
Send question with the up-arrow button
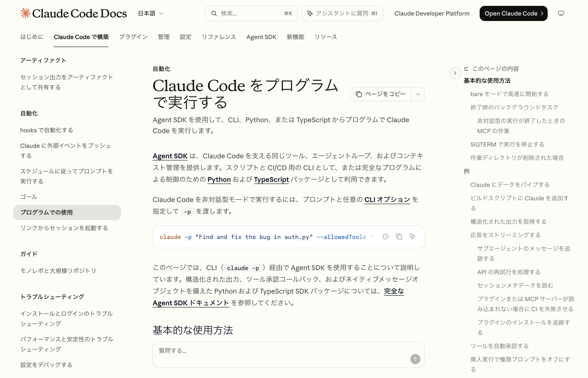coord(415,359)
